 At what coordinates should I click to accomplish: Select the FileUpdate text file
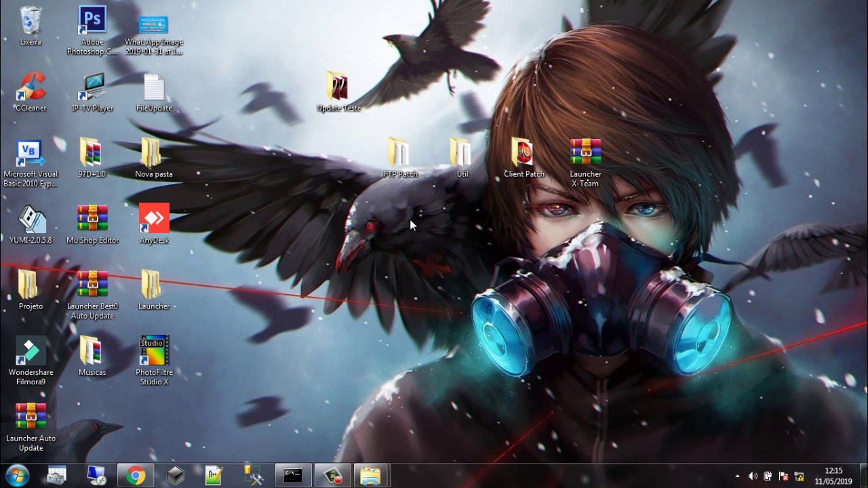coord(154,92)
